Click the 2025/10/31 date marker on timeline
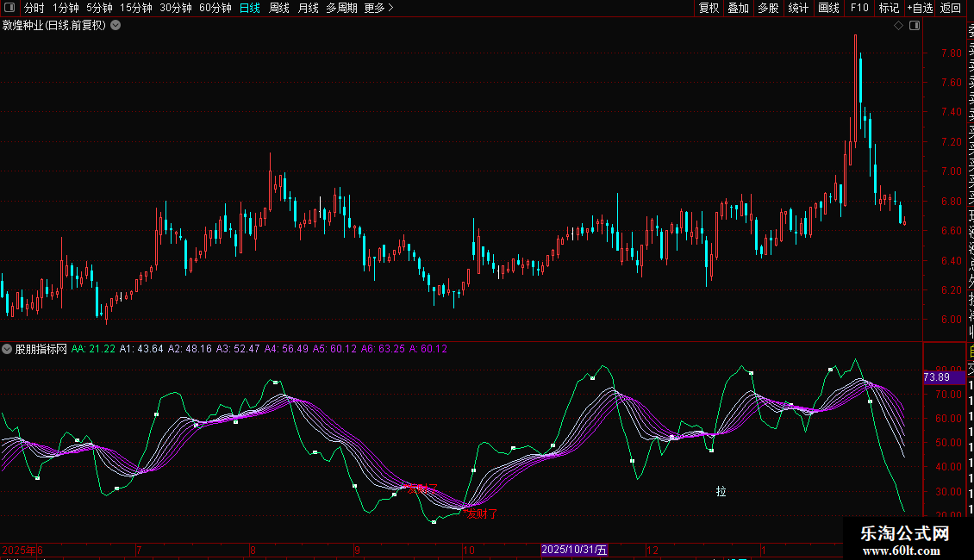Viewport: 974px width, 560px height. (574, 550)
